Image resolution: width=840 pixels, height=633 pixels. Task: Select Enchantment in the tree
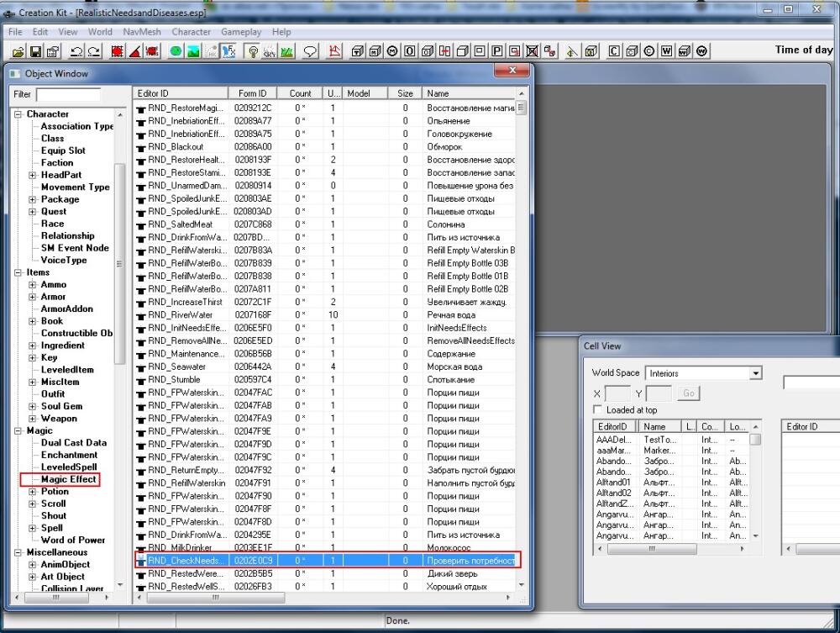click(69, 455)
